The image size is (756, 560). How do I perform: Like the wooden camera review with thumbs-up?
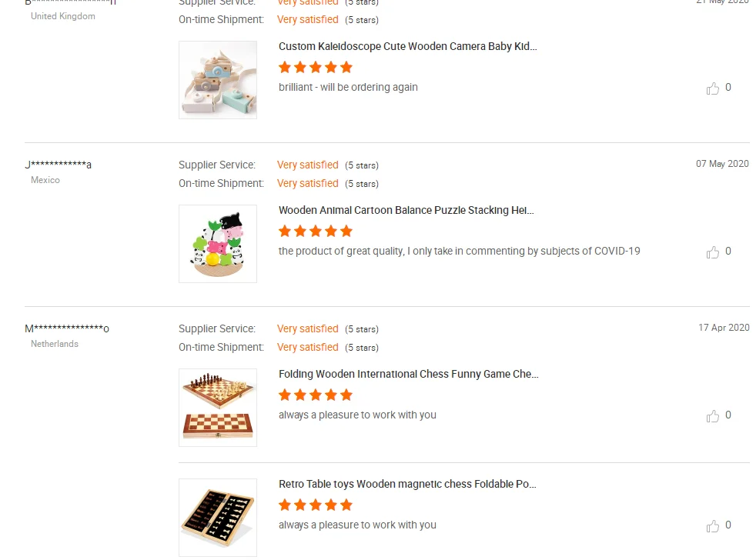pos(713,88)
